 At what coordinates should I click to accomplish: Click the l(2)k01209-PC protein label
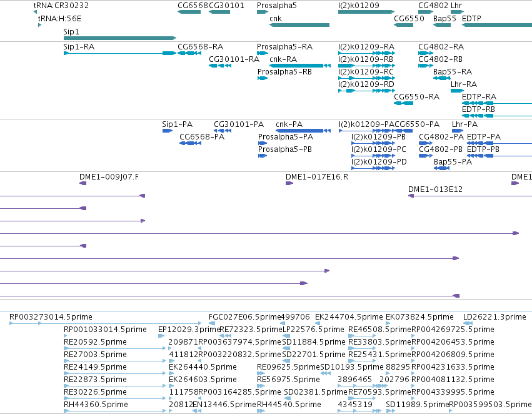pyautogui.click(x=379, y=149)
